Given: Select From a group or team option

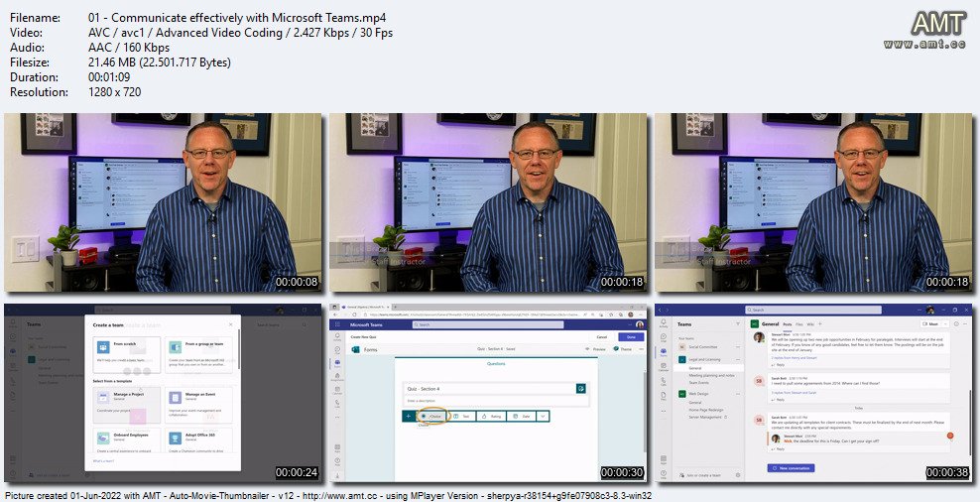Looking at the screenshot, I should (198, 355).
